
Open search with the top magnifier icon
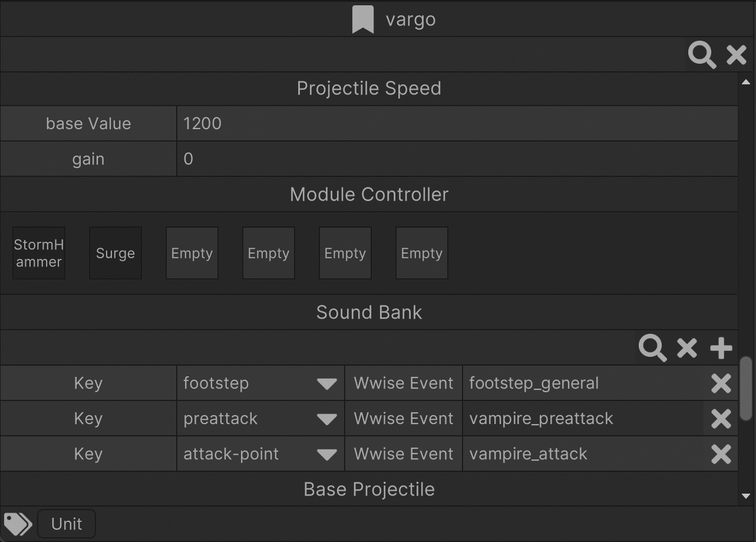coord(702,55)
